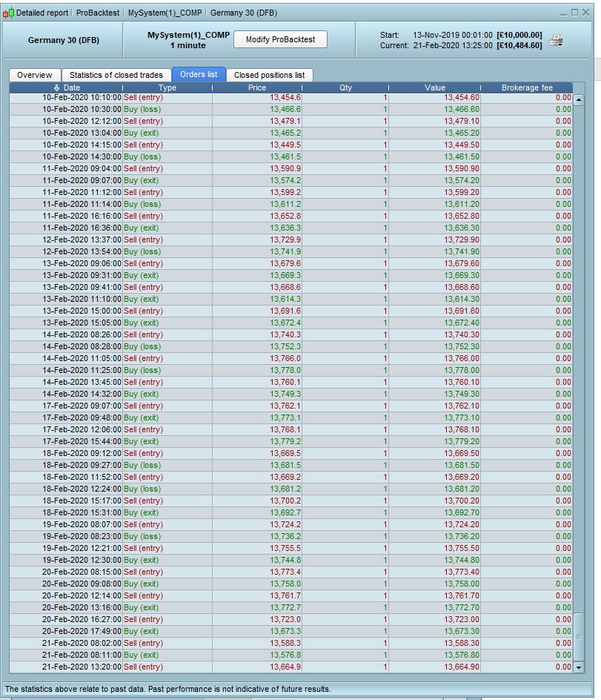Screen dimensions: 601x700
Task: Click the vertical scrollbar thumb
Action: point(579,637)
